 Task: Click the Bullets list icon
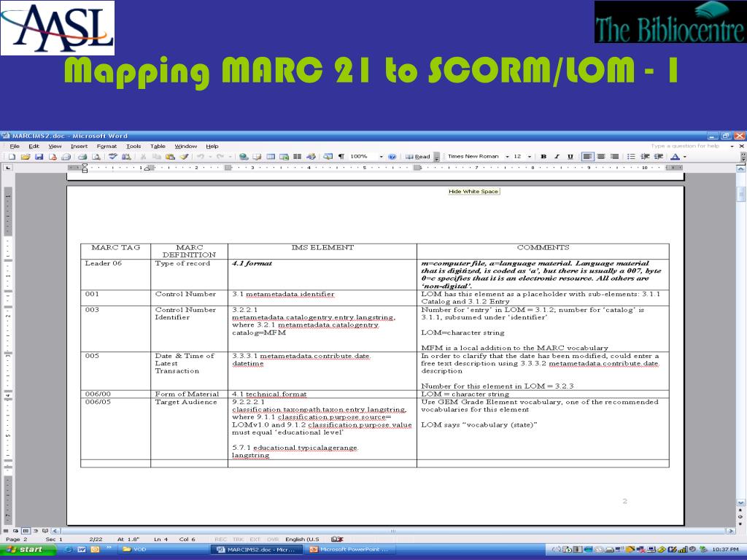(631, 157)
